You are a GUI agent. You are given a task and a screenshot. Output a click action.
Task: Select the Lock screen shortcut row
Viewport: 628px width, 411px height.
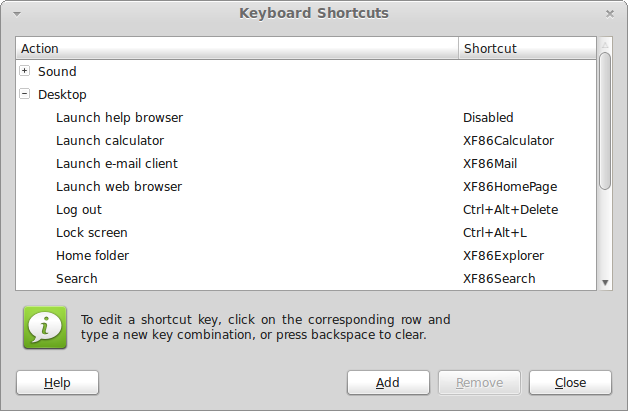point(92,233)
